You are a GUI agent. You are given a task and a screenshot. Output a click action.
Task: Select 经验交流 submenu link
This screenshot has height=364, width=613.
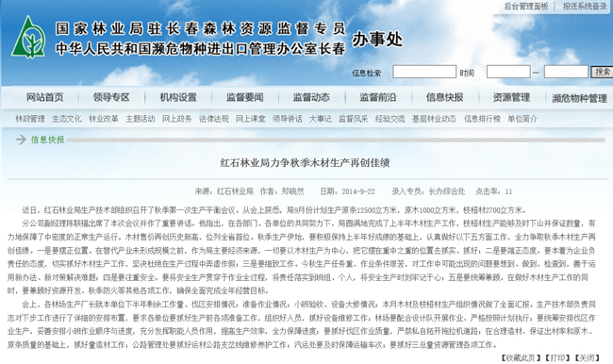coord(389,119)
